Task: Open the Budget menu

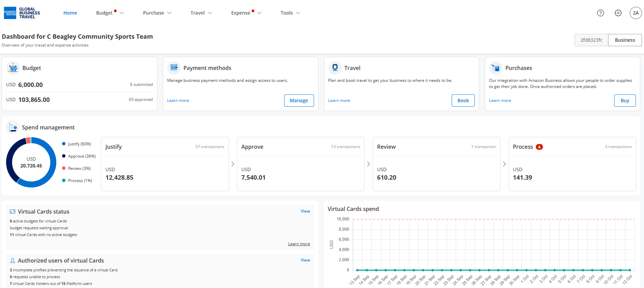Action: point(104,13)
